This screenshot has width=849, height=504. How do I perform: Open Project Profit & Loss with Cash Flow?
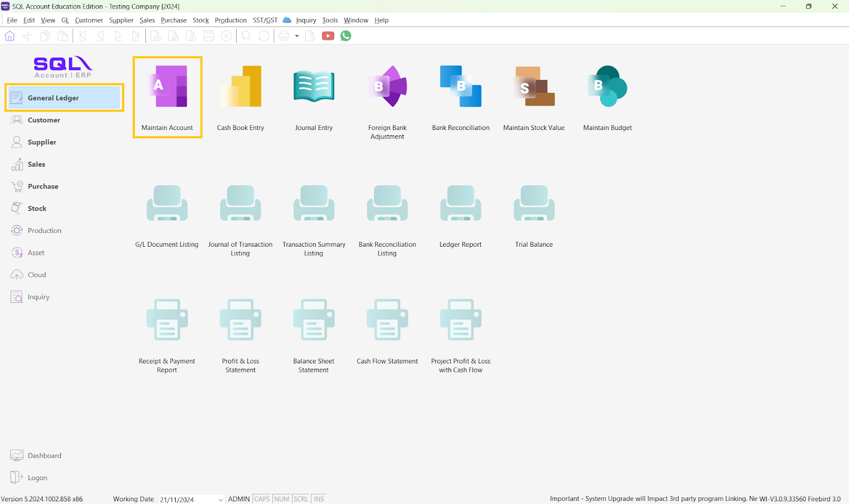click(x=461, y=336)
